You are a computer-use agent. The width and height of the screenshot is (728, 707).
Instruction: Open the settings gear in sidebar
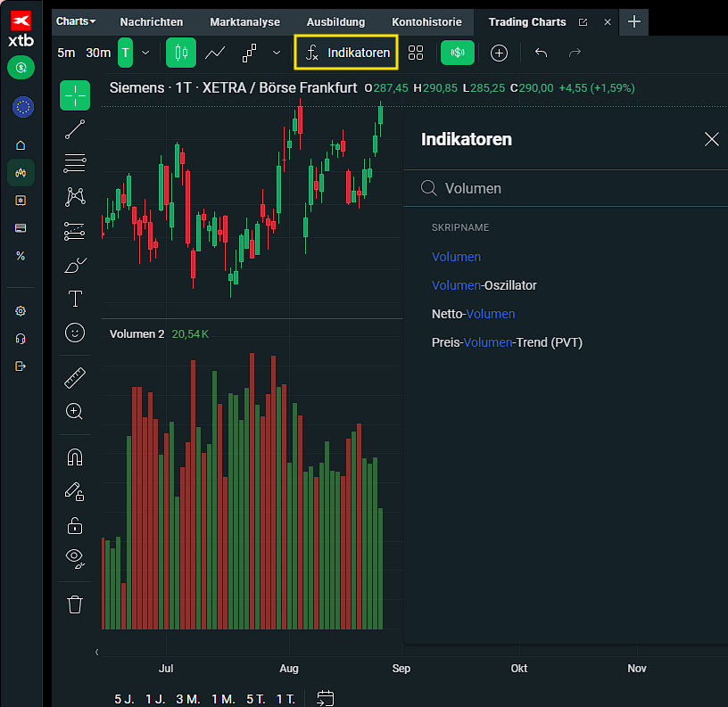pos(21,311)
